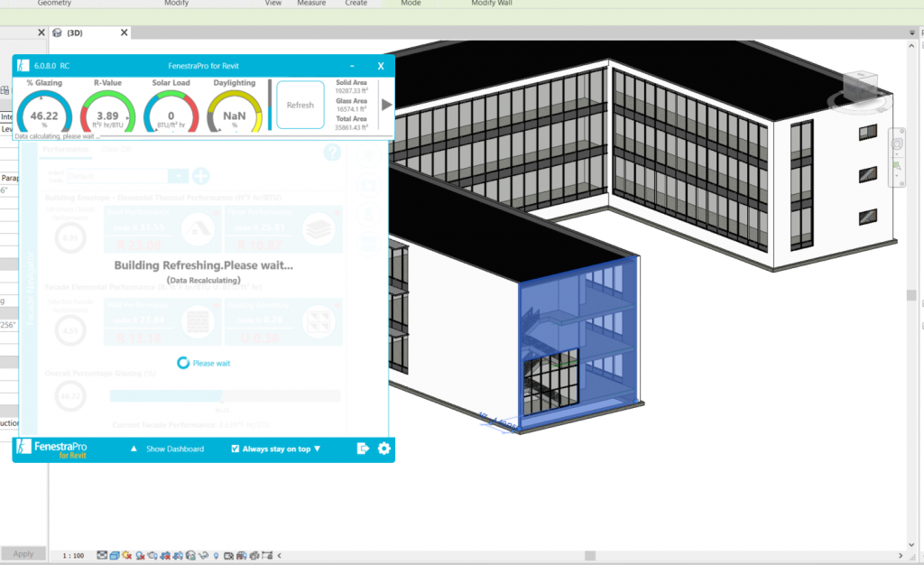Image resolution: width=924 pixels, height=565 pixels.
Task: Click the 3D view tab icon
Action: [57, 32]
